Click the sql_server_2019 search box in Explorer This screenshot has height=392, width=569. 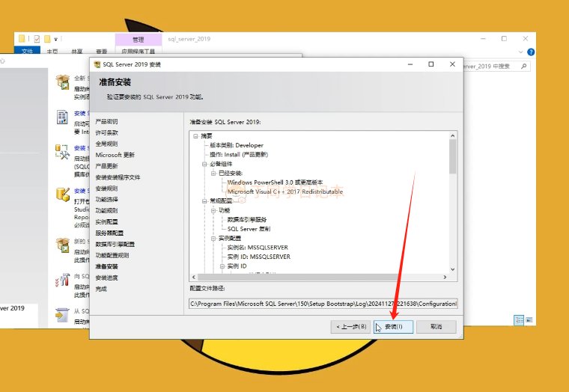(x=496, y=66)
